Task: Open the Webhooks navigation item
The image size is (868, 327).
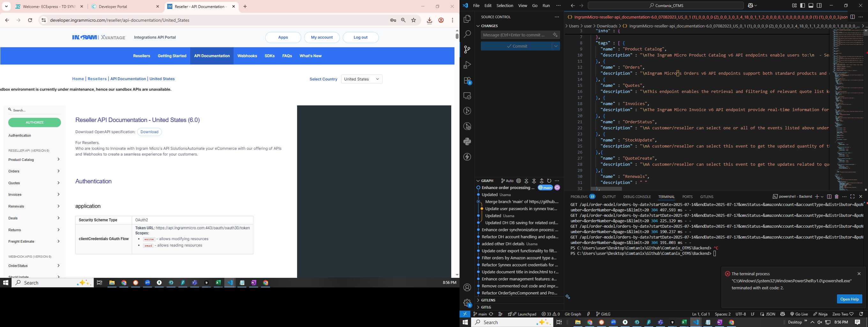Action: pos(247,56)
